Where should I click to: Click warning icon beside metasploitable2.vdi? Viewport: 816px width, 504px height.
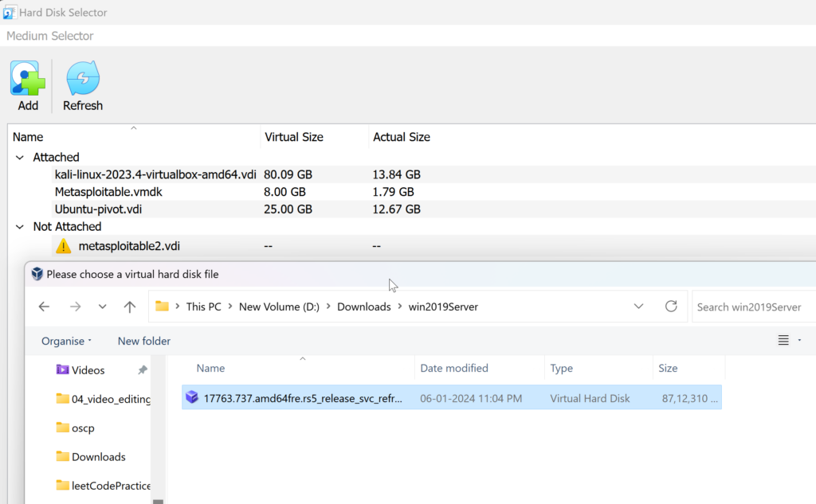point(64,245)
